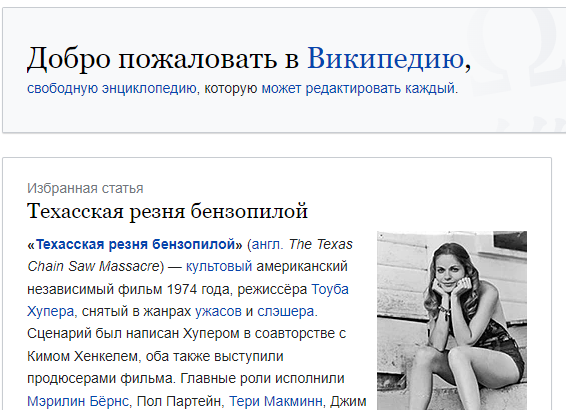
Task: Click the Кимом Хенкелем co-writer text
Action: pyautogui.click(x=83, y=356)
